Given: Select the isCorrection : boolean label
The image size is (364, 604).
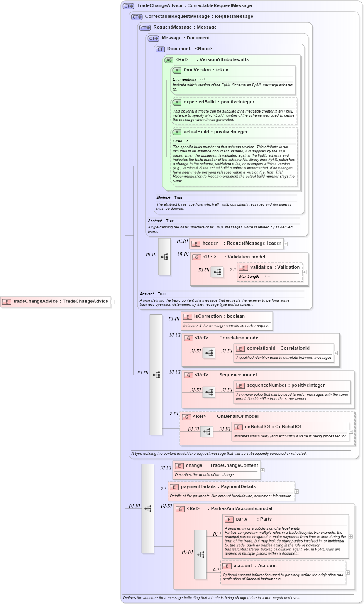Looking at the screenshot, I should click(x=220, y=317).
